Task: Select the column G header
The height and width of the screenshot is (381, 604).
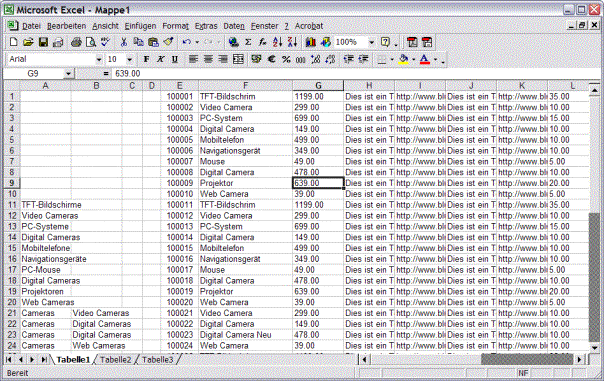Action: click(318, 86)
